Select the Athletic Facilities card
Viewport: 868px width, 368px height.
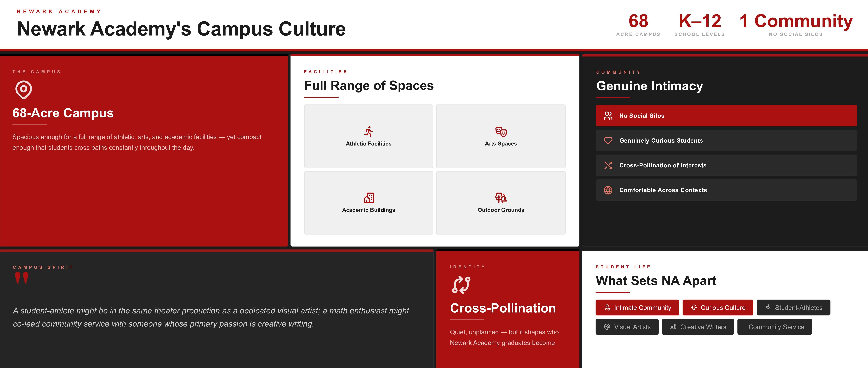[369, 136]
